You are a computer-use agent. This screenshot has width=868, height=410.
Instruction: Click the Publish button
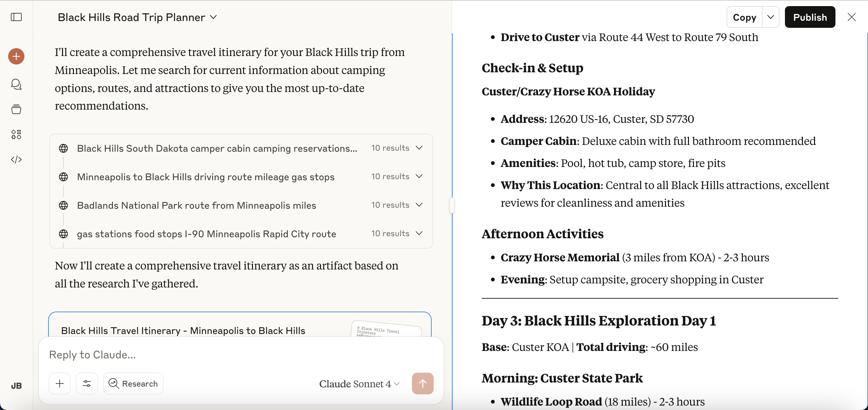810,17
